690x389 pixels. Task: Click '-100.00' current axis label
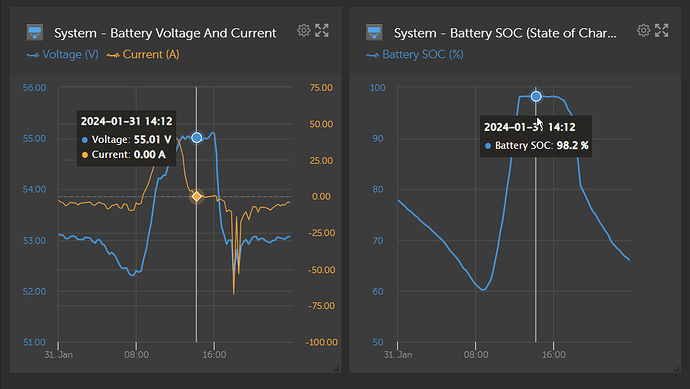[x=322, y=342]
